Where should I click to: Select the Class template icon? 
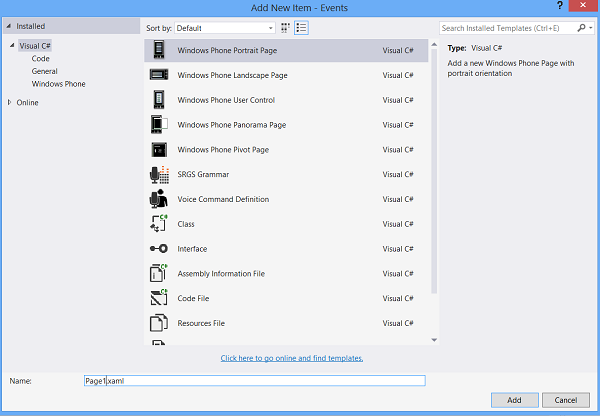click(159, 223)
